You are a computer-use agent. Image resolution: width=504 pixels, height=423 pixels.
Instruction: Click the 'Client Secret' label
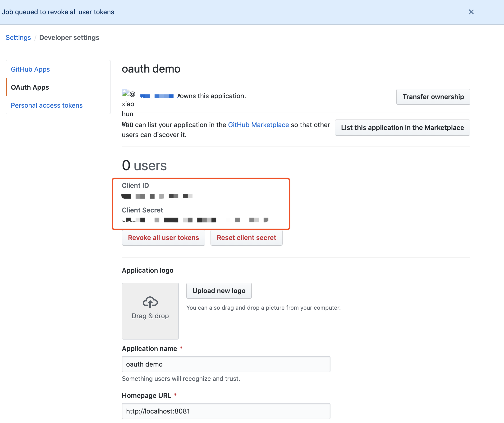pos(142,210)
